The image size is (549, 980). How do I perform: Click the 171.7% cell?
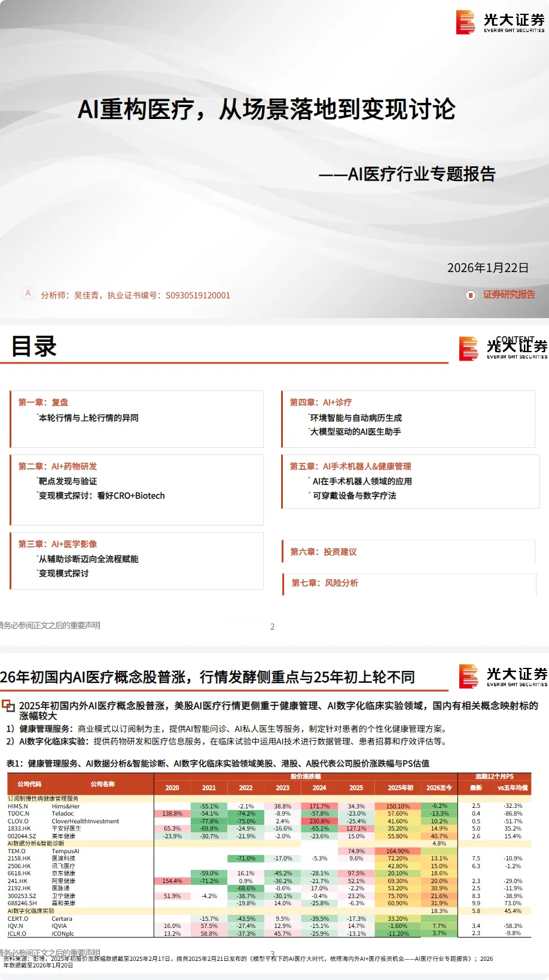[319, 807]
